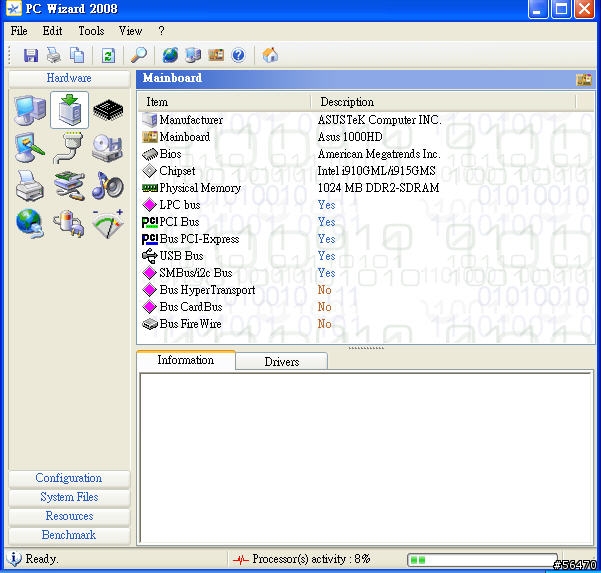Image resolution: width=601 pixels, height=573 pixels.
Task: Minimize the PC Wizard 2008 window
Action: [x=538, y=9]
